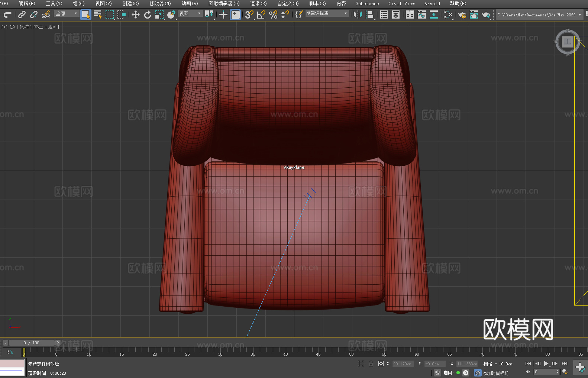Open the Render Setup teapot icon
This screenshot has height=378, width=588.
462,14
